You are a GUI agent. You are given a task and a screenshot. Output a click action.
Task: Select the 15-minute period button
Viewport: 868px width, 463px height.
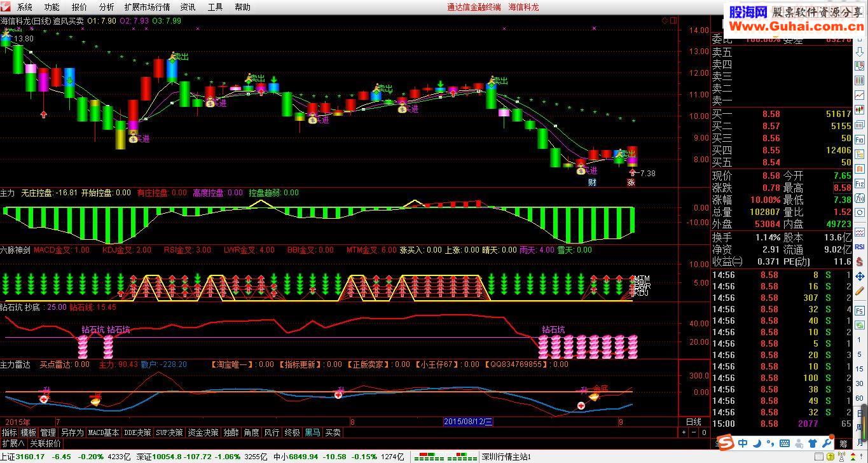859,369
